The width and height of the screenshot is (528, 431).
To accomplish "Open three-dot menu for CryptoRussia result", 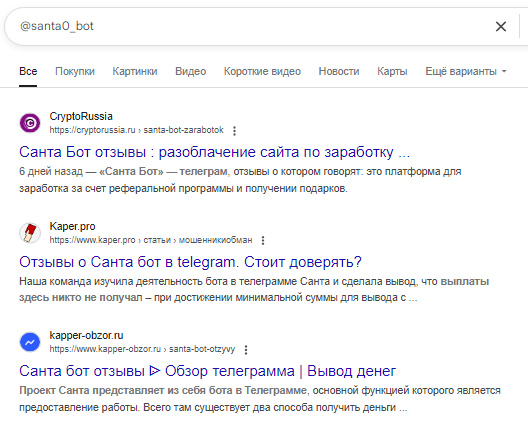I will click(234, 131).
